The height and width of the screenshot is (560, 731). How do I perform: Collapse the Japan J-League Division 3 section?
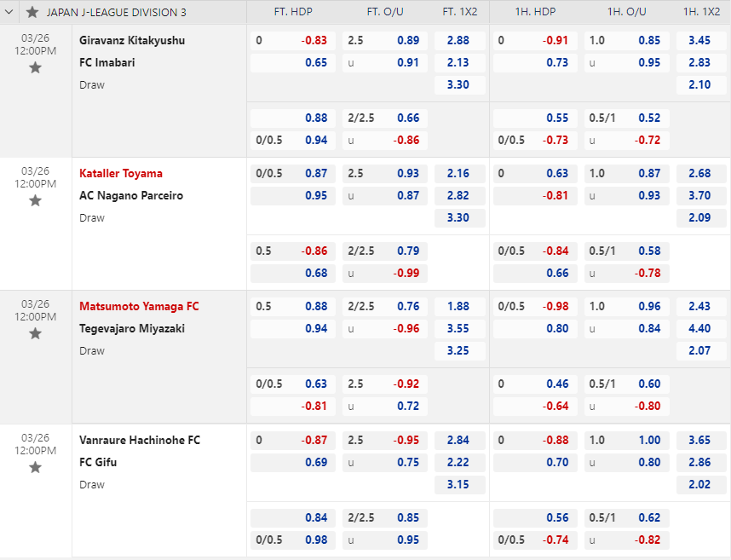tap(9, 12)
